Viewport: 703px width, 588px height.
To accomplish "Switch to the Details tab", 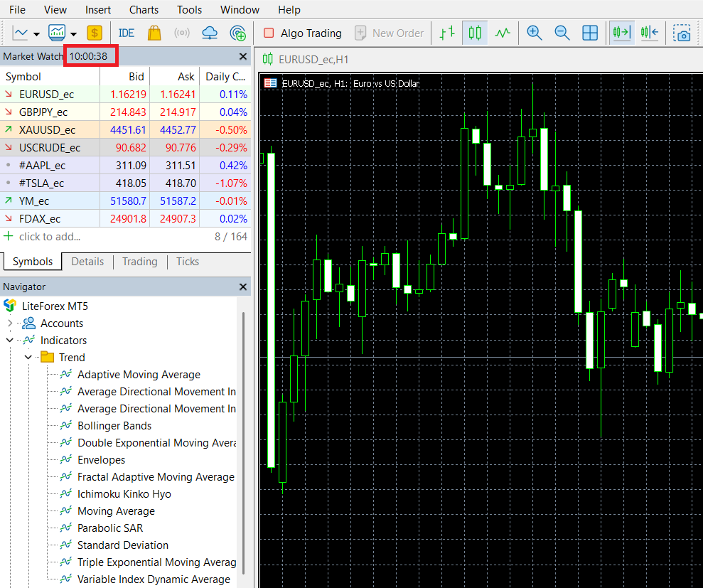I will 87,262.
